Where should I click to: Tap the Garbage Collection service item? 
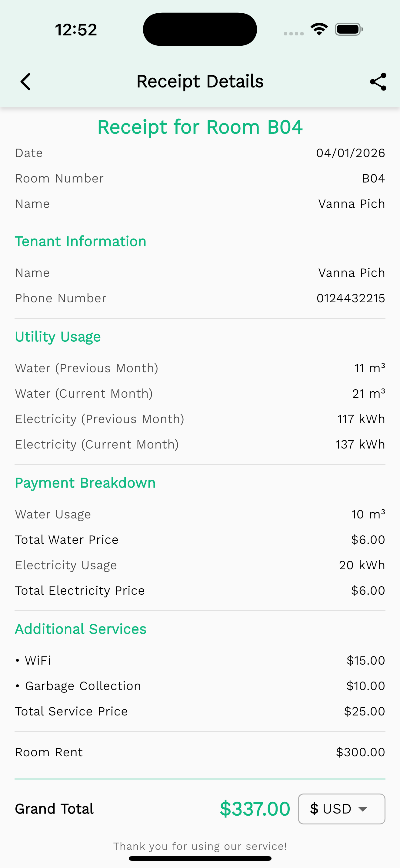click(x=83, y=686)
